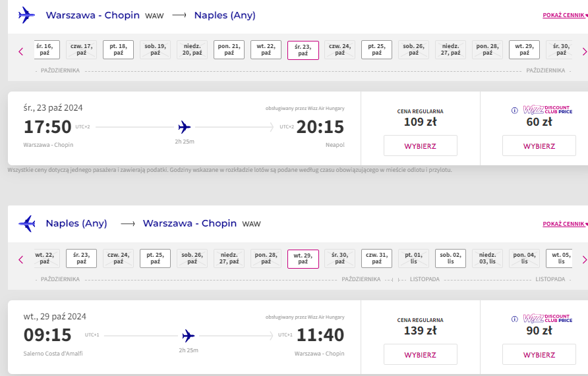Go to next return dates arrow
Image resolution: width=588 pixels, height=376 pixels.
pos(584,259)
